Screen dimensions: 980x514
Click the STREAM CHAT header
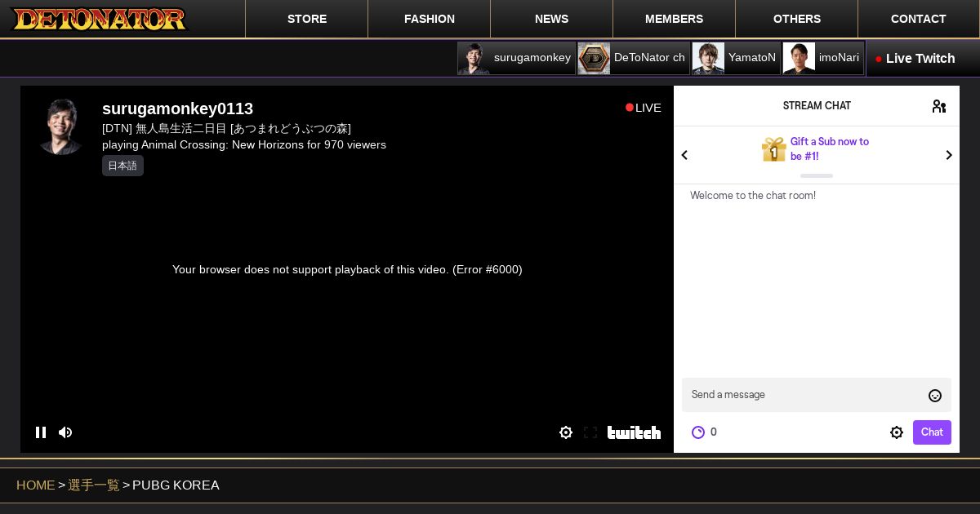[817, 106]
